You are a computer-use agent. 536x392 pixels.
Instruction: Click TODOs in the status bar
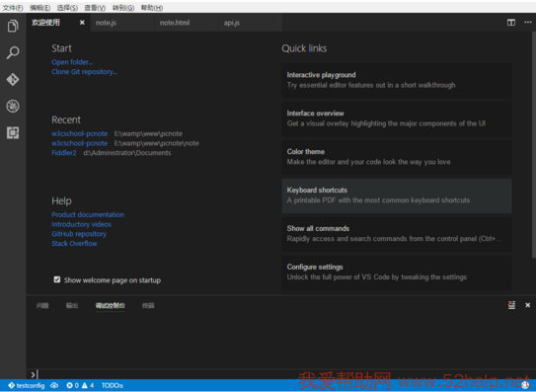(x=113, y=385)
